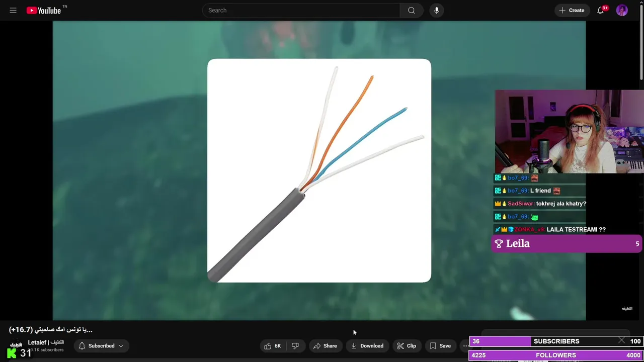The height and width of the screenshot is (362, 644).
Task: Click the cable image in video player
Action: click(x=319, y=170)
